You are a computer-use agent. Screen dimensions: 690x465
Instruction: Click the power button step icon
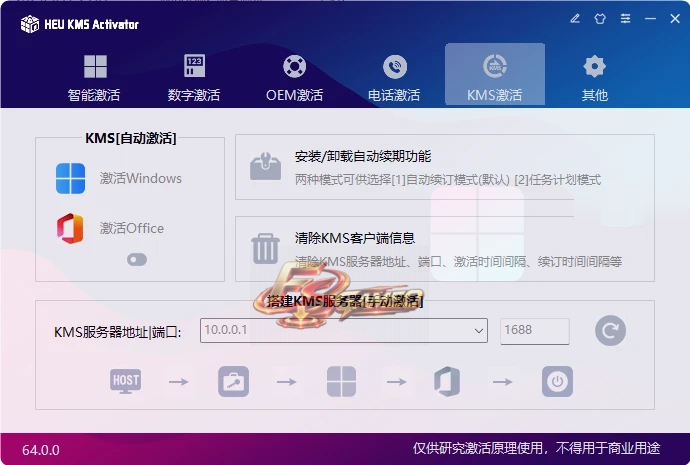click(x=557, y=381)
